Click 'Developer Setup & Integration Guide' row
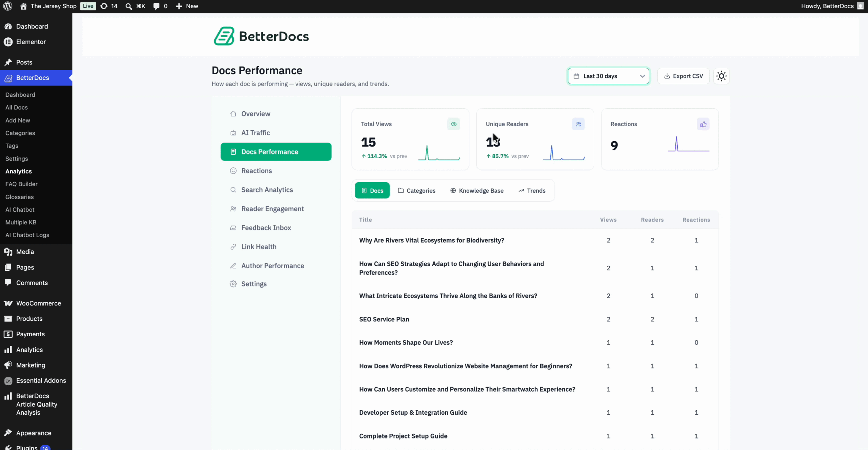868x450 pixels. click(535, 412)
